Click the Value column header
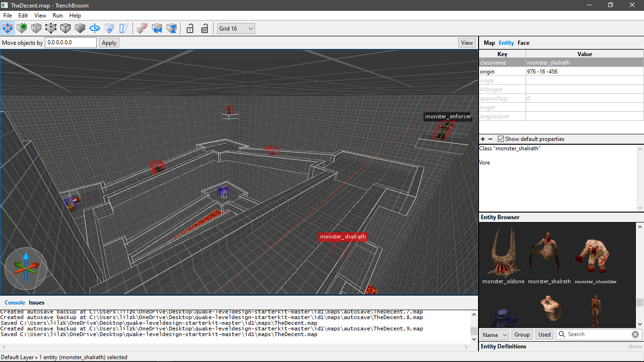Screen dimensions: 644x362 pos(585,54)
